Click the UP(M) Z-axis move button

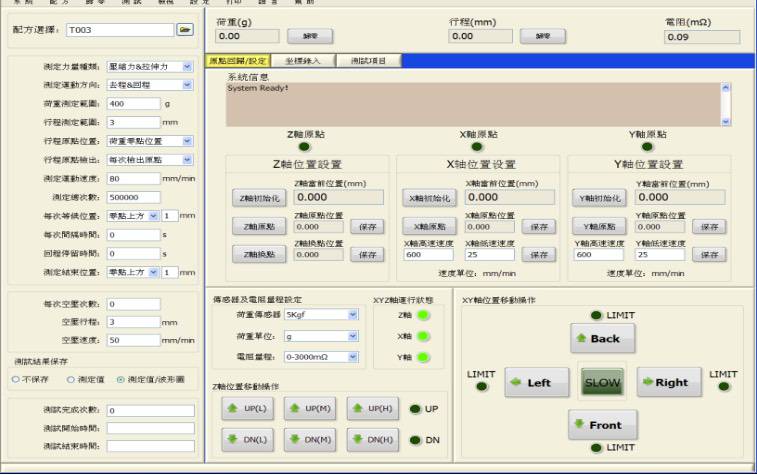tap(310, 408)
